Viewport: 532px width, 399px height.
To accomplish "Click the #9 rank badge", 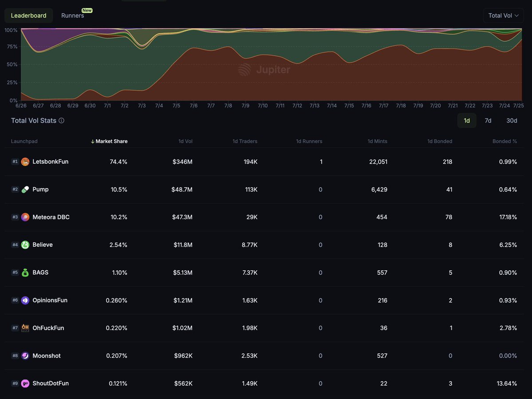I will (15, 383).
